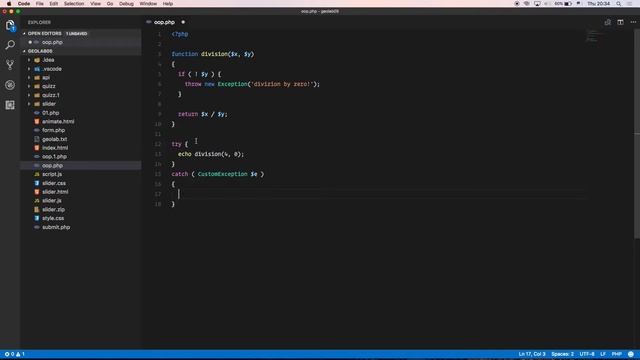The image size is (640, 360).
Task: Select oop.php in the GEOLAB05 tree
Action: 52,166
